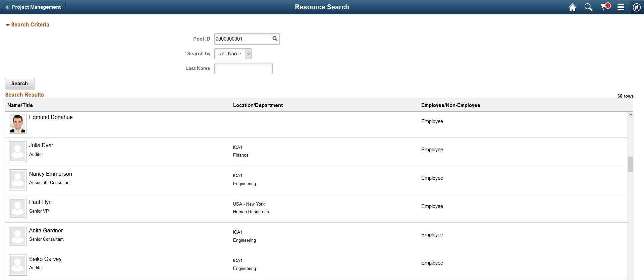
Task: Open notifications flag with badge 3
Action: click(605, 7)
